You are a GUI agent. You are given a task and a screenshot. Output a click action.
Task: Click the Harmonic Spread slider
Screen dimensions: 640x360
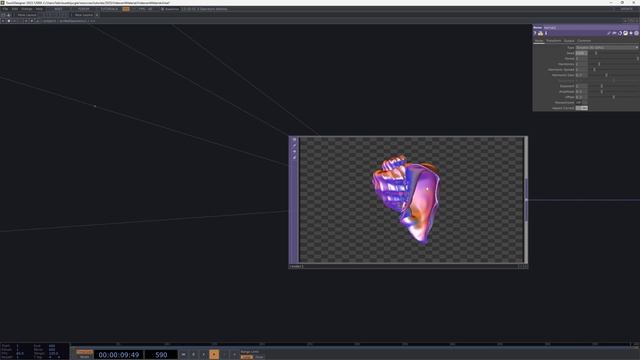613,69
